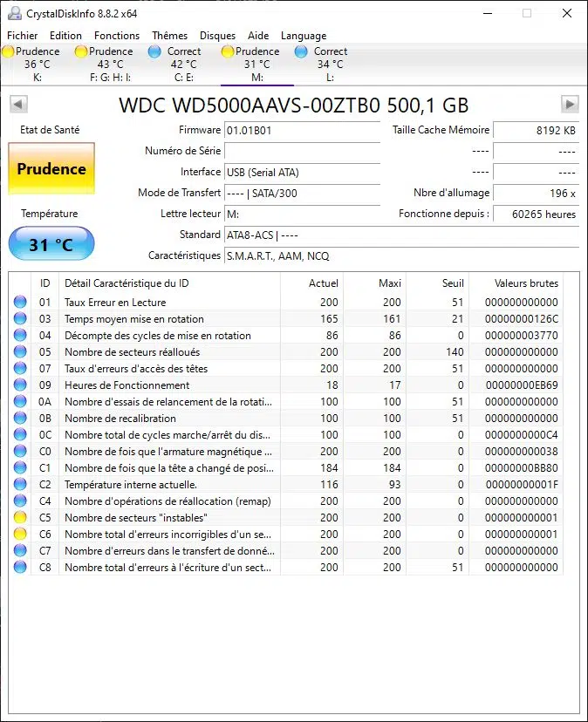Select row Taux Erreur en Lecture
This screenshot has width=588, height=722.
pos(286,302)
